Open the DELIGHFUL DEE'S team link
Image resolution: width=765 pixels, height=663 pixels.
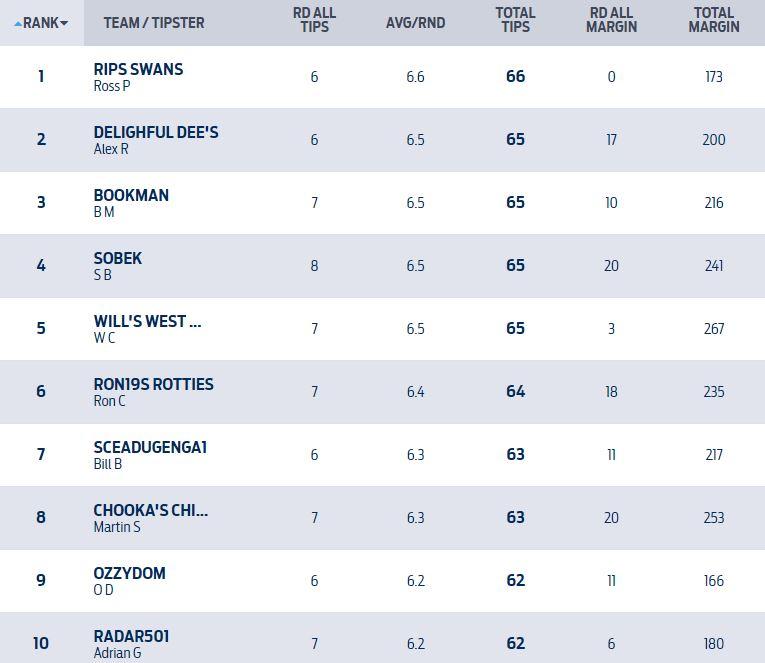point(155,132)
